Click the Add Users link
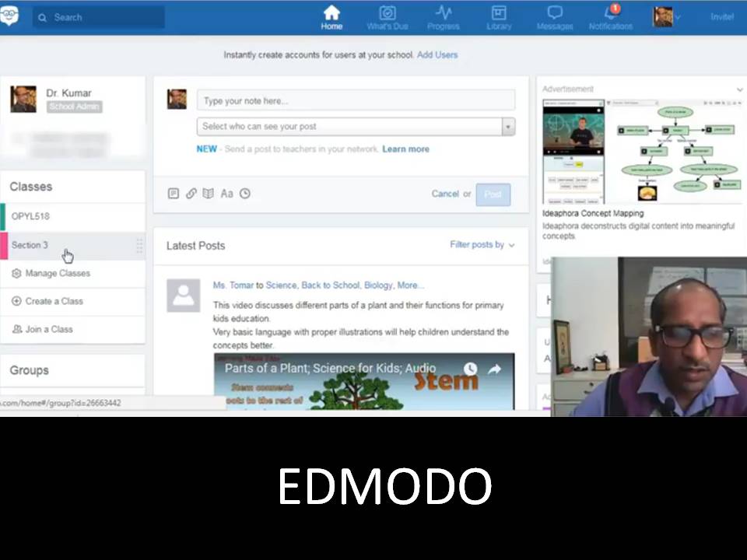Viewport: 747px width, 560px height. point(437,54)
